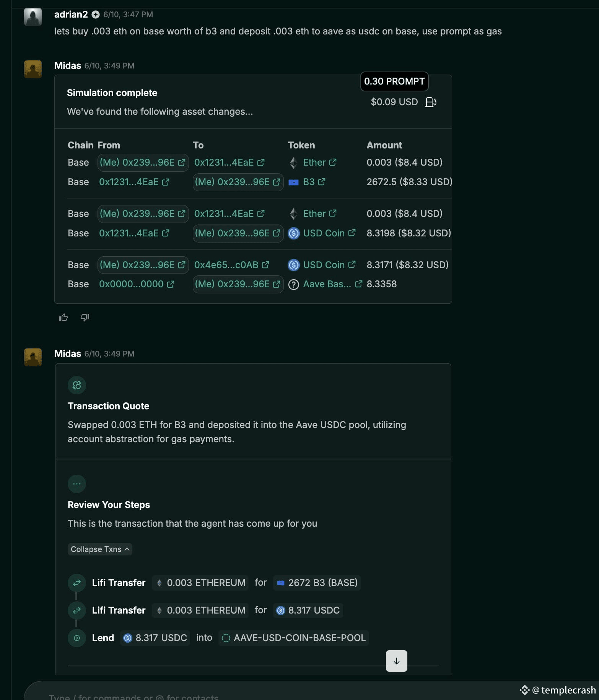Open the first Ether token link
Screen dimensions: 599x700
pos(319,163)
